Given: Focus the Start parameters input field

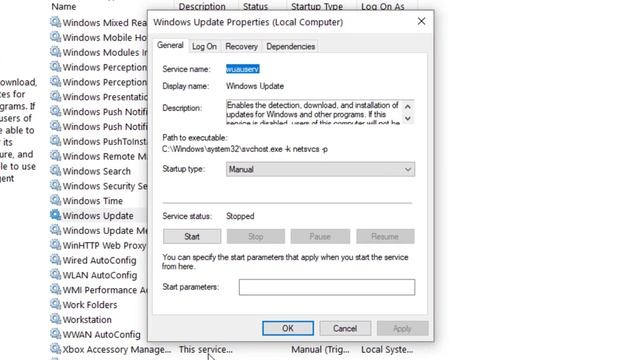Looking at the screenshot, I should (327, 287).
